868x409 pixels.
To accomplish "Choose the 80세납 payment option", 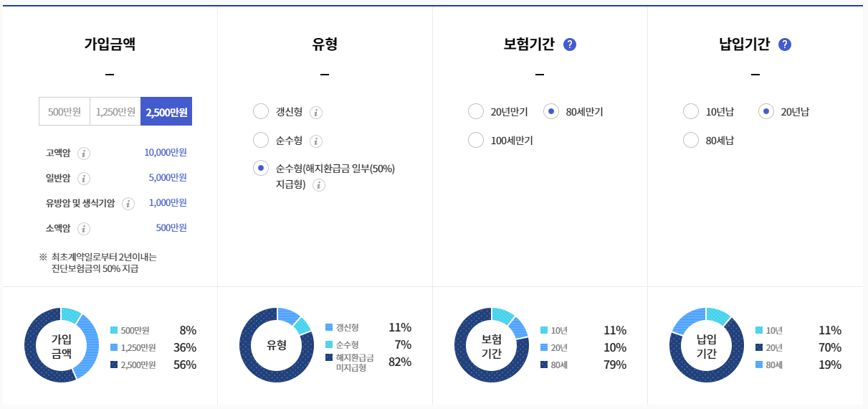I will [691, 141].
